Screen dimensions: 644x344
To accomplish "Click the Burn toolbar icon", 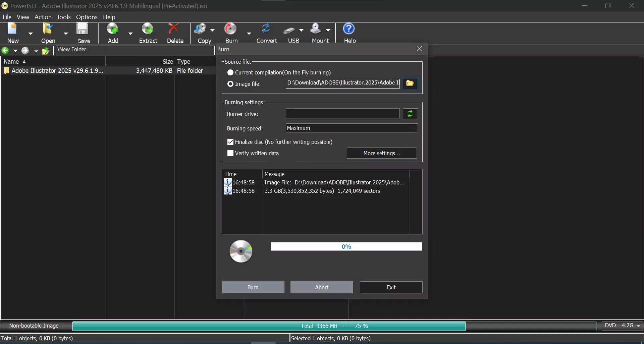I will [x=231, y=29].
